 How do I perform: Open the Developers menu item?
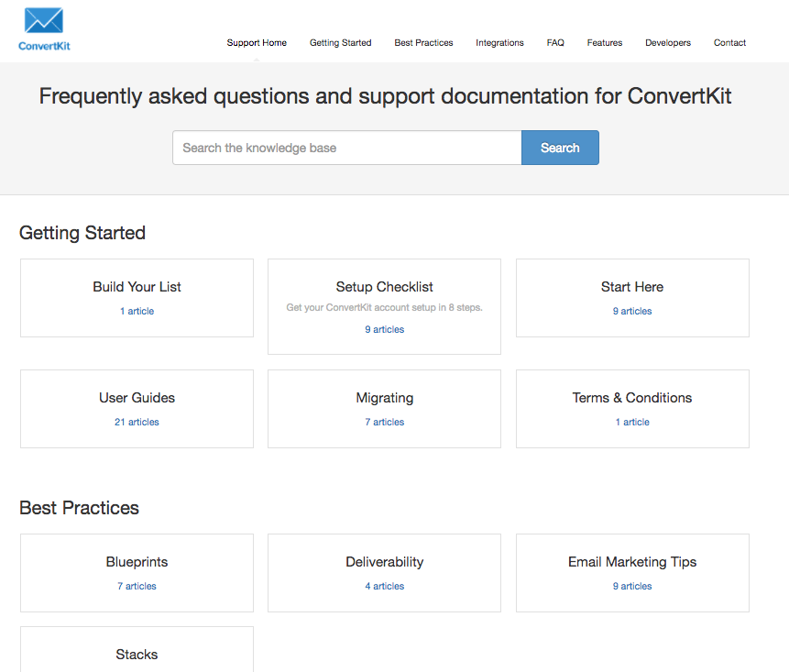pyautogui.click(x=668, y=43)
